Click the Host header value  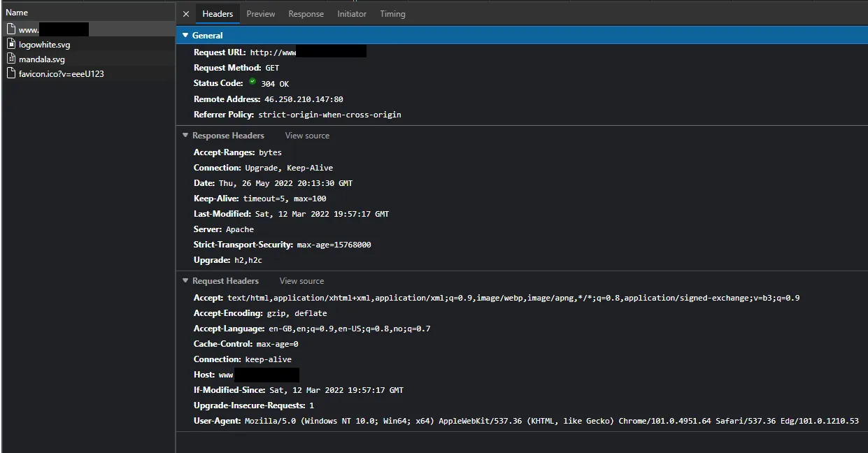click(x=259, y=375)
